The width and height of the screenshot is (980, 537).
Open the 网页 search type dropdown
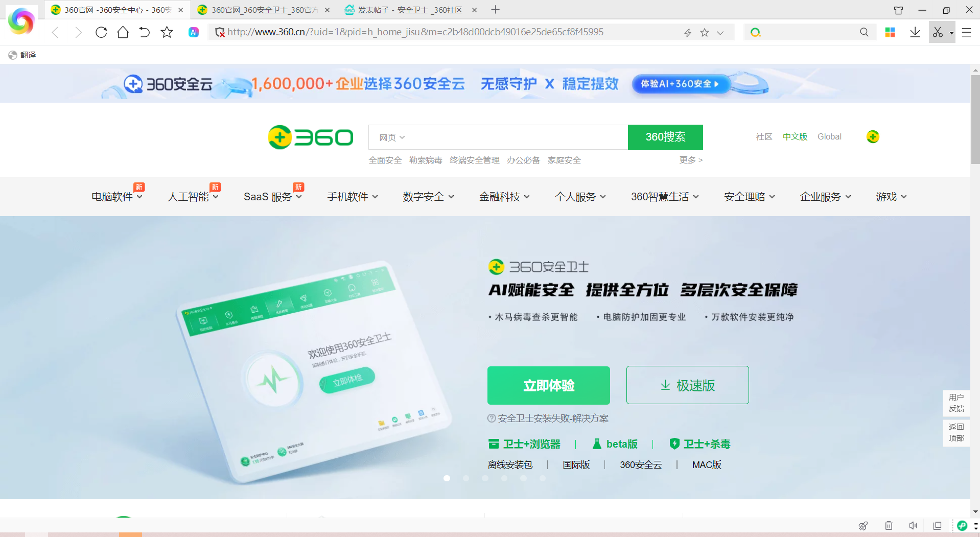[392, 137]
